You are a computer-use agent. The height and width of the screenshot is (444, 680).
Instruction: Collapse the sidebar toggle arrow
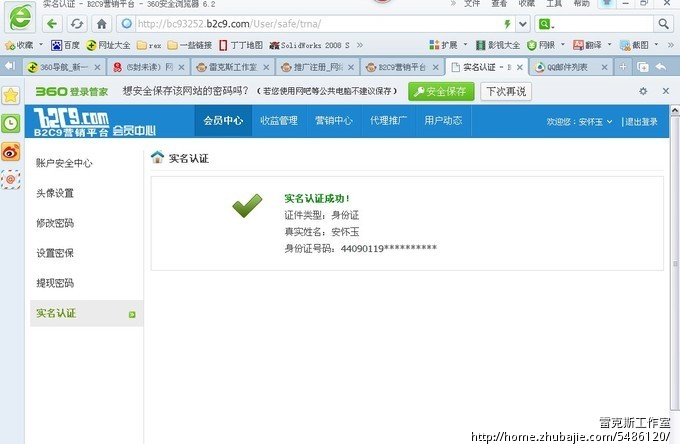[10, 66]
